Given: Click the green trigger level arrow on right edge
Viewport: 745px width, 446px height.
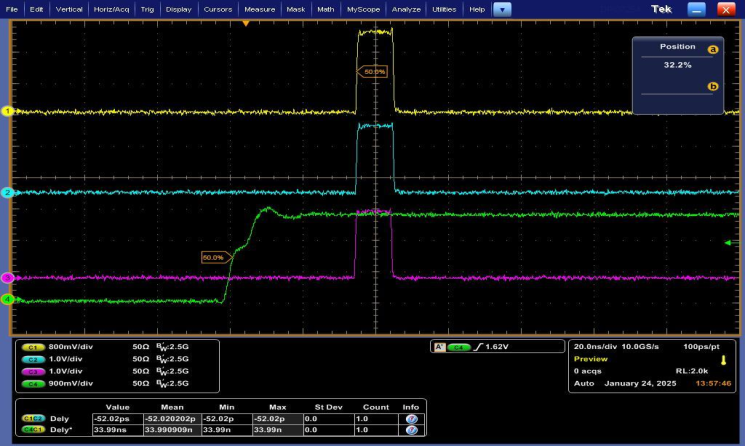Looking at the screenshot, I should [727, 242].
